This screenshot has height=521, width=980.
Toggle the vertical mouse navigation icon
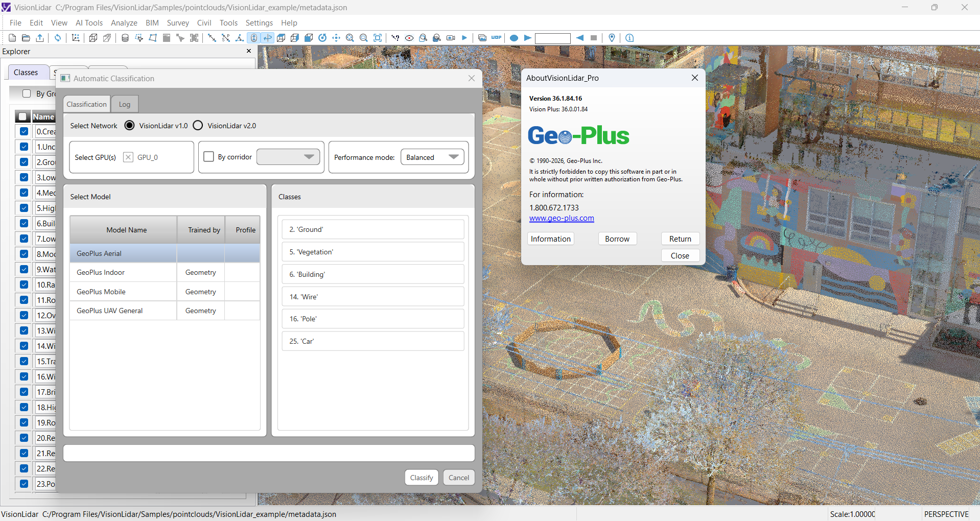click(x=254, y=38)
